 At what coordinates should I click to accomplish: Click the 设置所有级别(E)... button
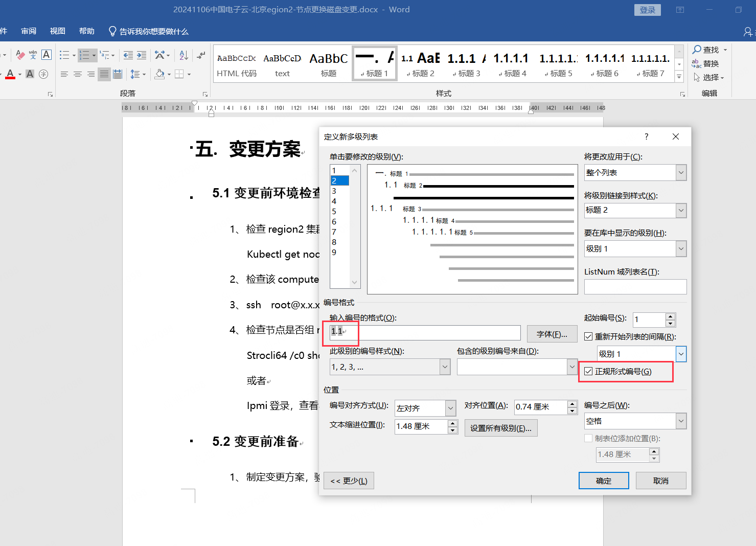point(501,428)
